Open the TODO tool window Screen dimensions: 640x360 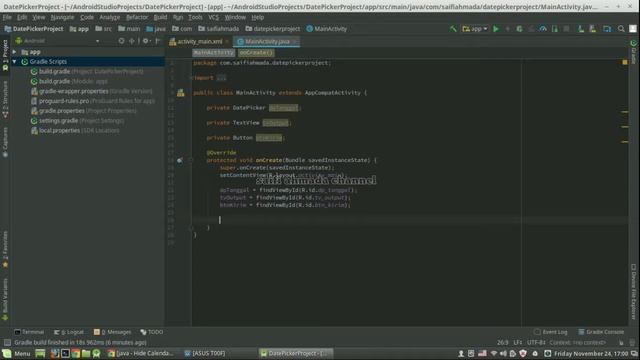click(x=151, y=332)
